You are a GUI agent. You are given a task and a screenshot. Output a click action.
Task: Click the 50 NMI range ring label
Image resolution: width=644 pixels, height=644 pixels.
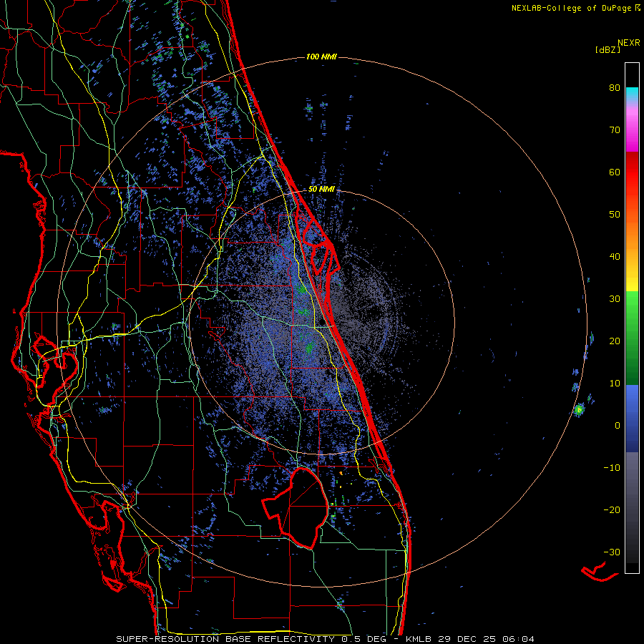coord(321,190)
